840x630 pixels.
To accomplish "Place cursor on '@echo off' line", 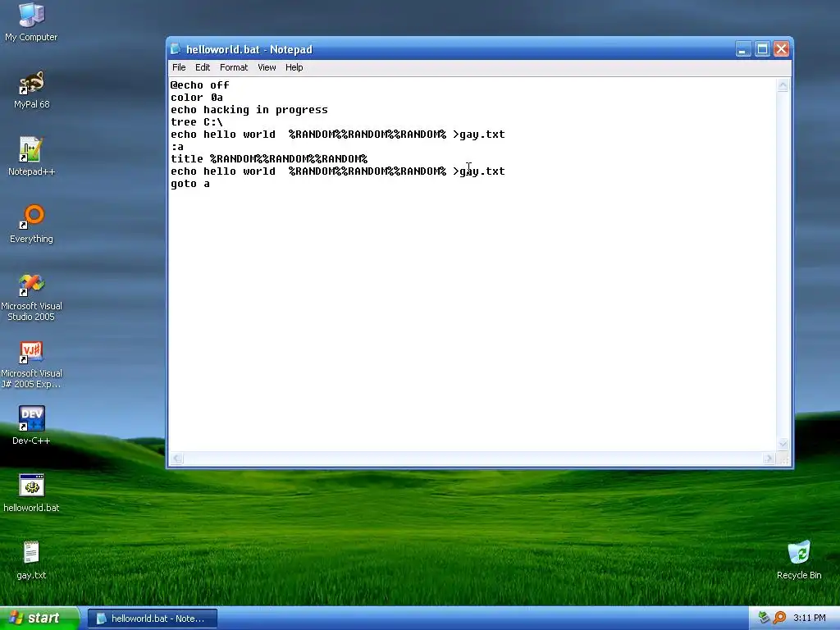I will 200,85.
